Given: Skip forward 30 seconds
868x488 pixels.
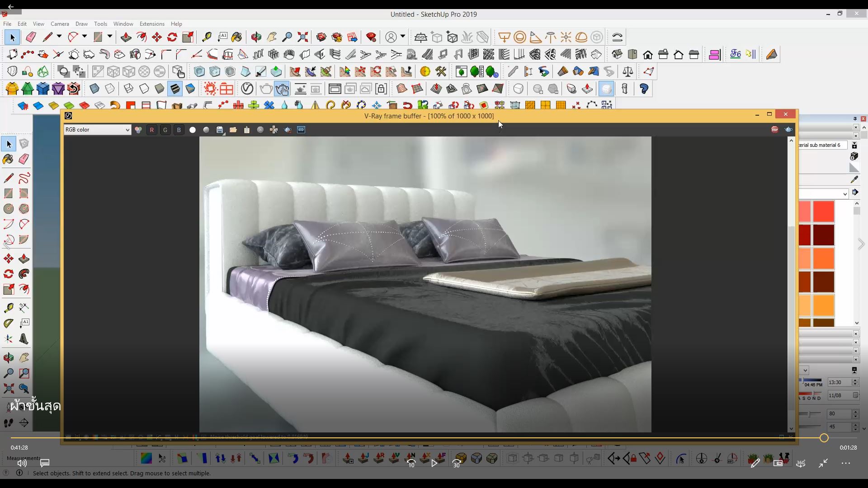Looking at the screenshot, I should tap(457, 463).
